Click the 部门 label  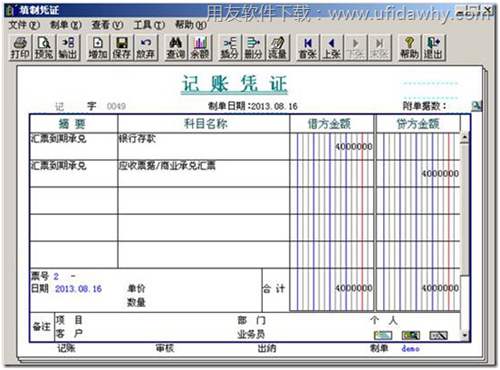(x=252, y=320)
